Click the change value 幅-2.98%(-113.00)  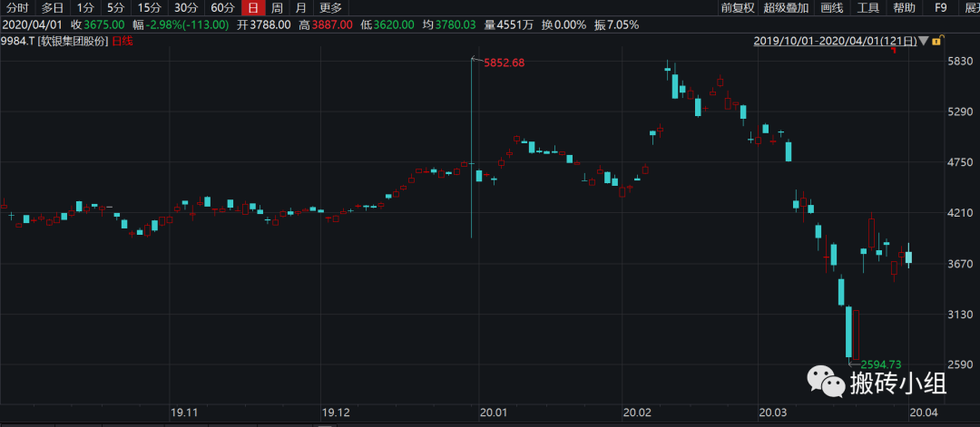click(x=181, y=25)
